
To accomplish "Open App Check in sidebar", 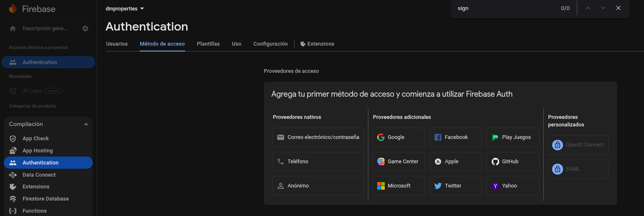I will [x=48, y=139].
